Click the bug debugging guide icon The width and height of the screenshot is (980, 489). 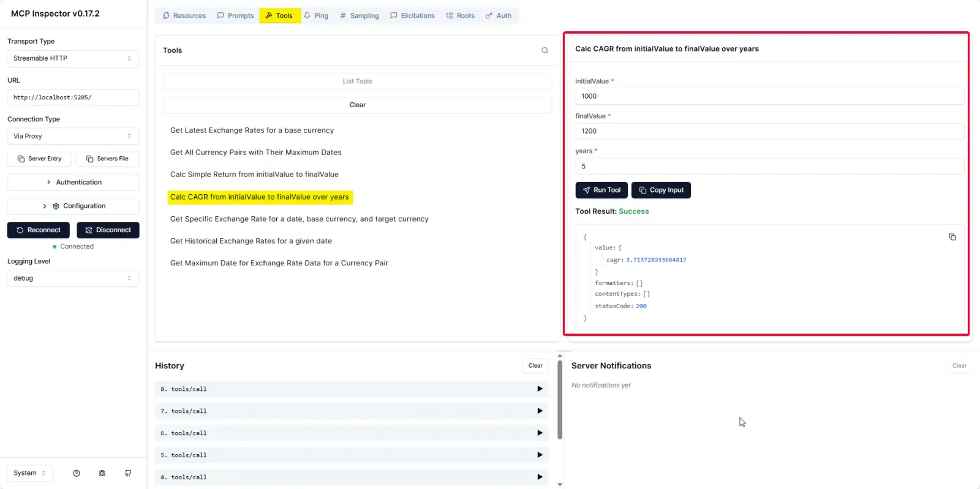(x=102, y=473)
